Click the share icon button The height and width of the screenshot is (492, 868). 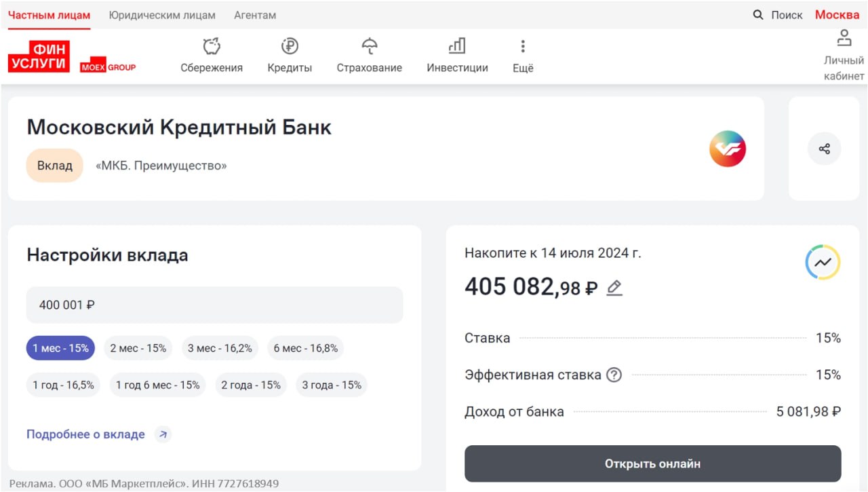(824, 149)
